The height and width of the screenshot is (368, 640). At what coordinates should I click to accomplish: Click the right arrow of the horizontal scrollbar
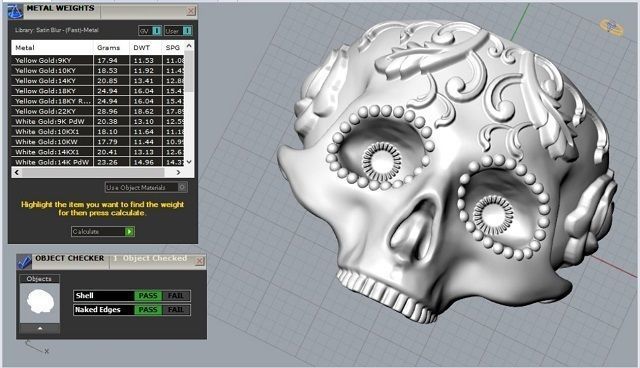[x=178, y=173]
